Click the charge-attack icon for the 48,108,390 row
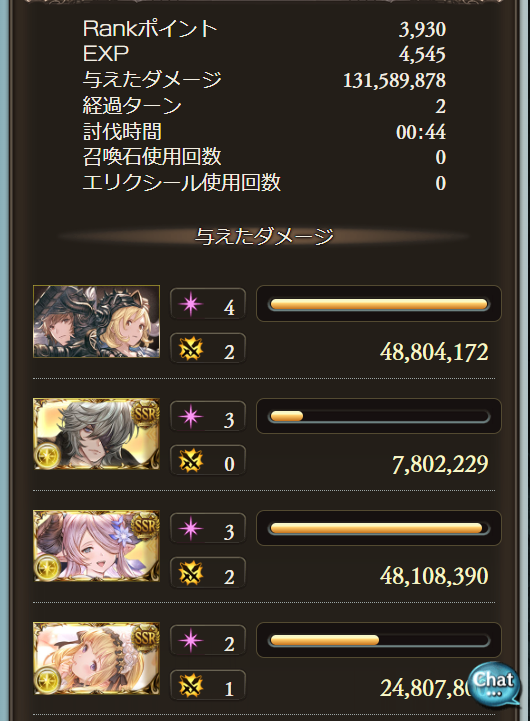Image resolution: width=530 pixels, height=721 pixels. tap(191, 573)
